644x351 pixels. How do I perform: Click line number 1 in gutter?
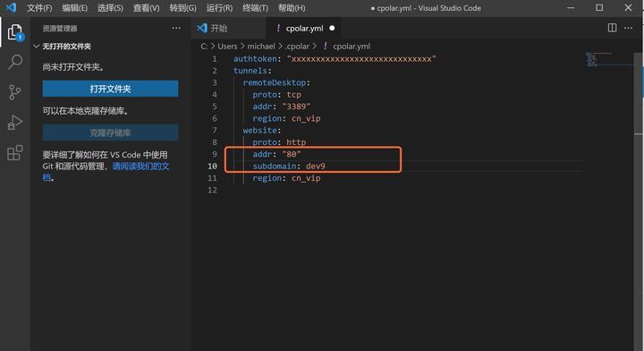point(215,59)
